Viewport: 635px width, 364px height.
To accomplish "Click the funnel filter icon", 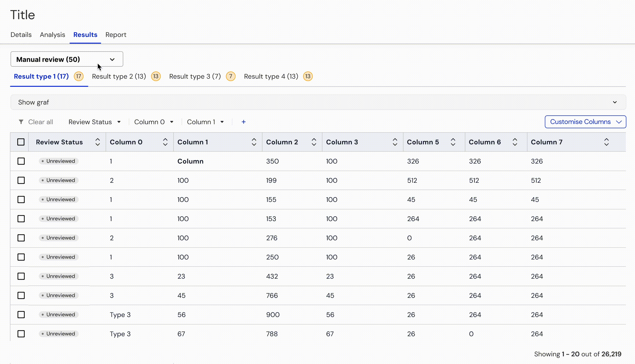I will pyautogui.click(x=21, y=122).
